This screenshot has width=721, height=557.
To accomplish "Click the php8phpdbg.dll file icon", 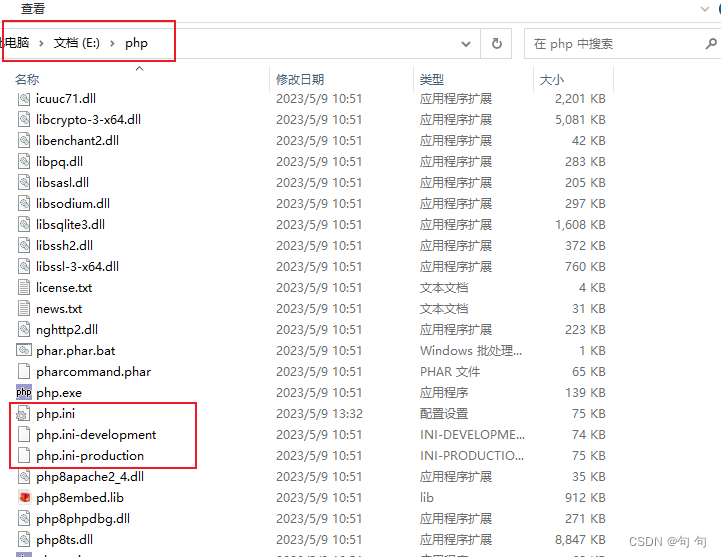I will pos(24,519).
